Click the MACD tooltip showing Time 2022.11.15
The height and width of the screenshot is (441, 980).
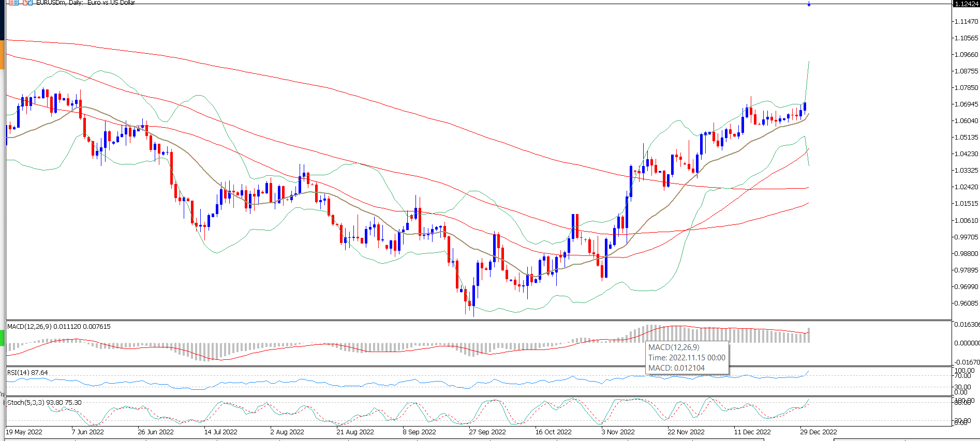[687, 358]
